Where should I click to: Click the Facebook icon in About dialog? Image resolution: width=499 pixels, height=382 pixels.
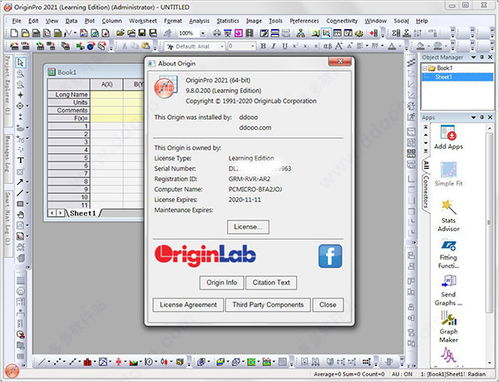coord(330,256)
